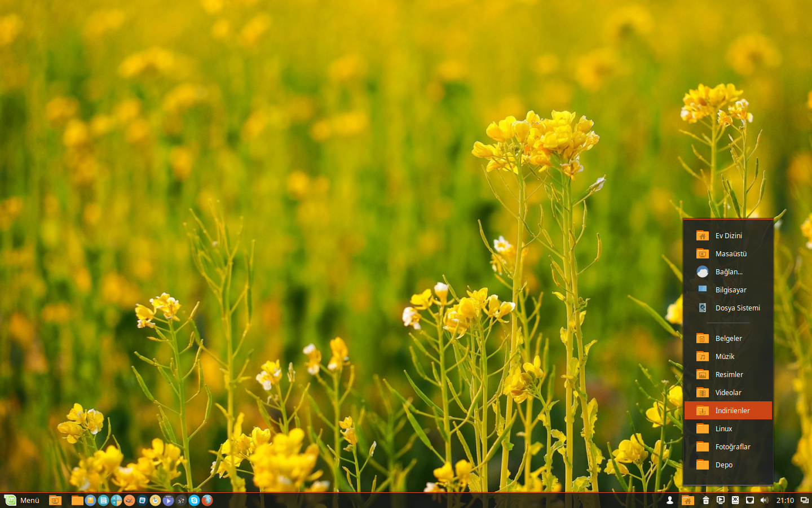This screenshot has height=508, width=812.
Task: Choose Bağlan... in the places menu
Action: tap(728, 271)
